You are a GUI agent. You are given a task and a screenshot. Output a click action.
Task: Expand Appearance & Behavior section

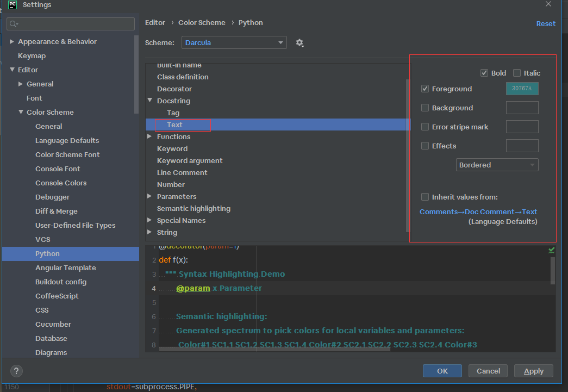[x=11, y=42]
